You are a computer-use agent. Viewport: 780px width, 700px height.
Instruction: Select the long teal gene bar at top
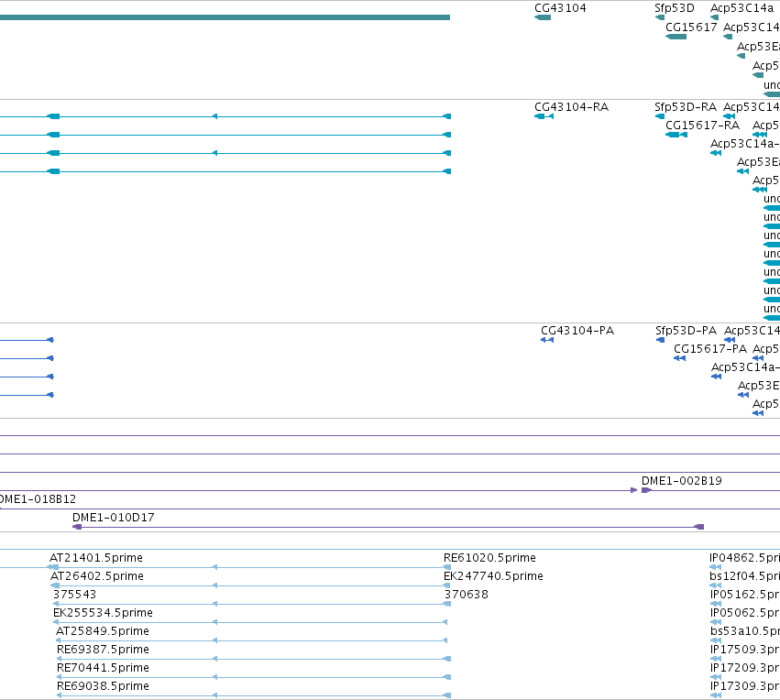click(225, 17)
